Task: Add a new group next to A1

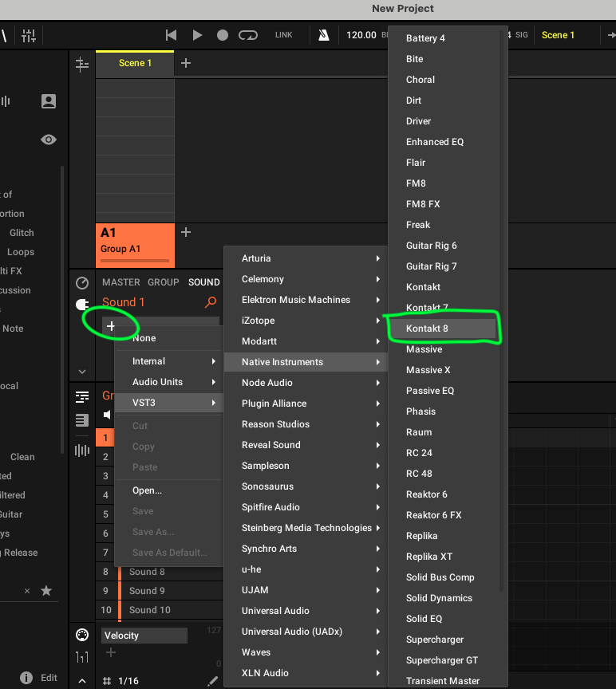Action: [x=186, y=232]
